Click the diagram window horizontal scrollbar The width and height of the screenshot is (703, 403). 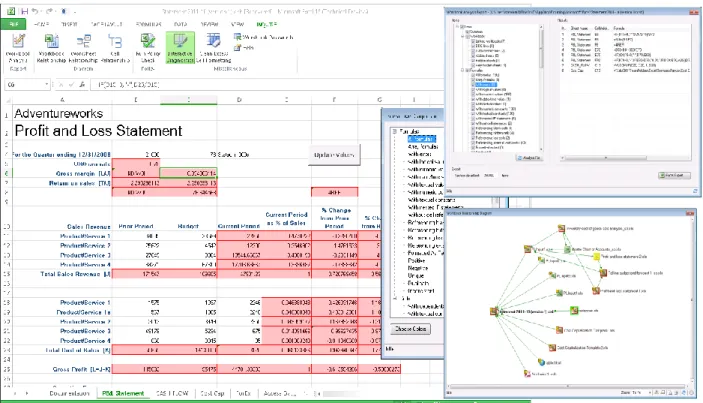click(x=568, y=386)
